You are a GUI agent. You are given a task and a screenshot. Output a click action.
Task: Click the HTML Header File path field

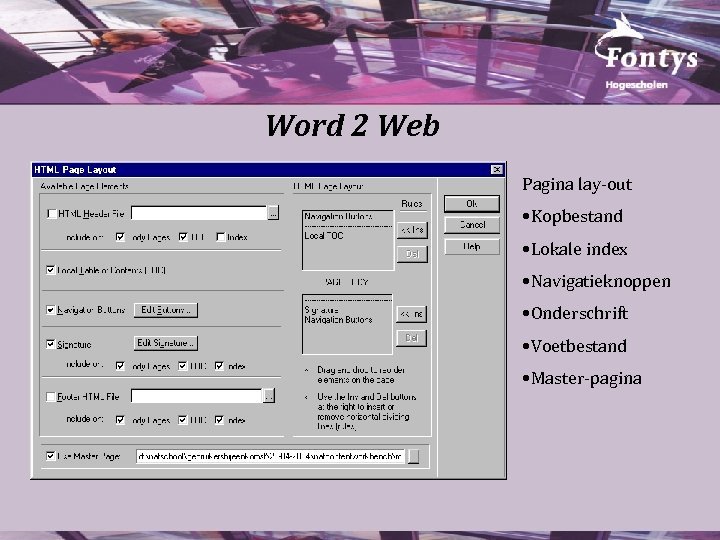click(199, 213)
